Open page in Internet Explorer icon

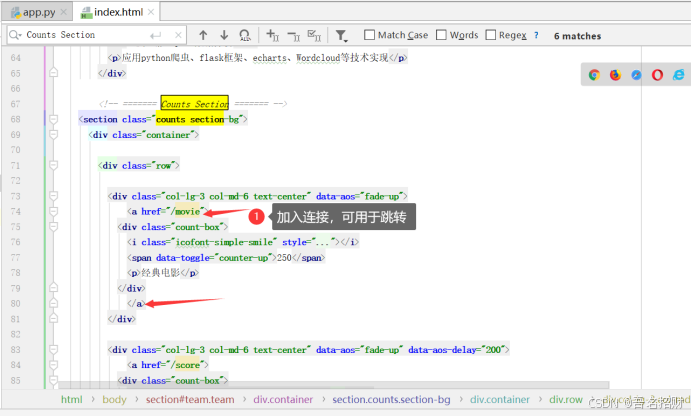point(678,75)
